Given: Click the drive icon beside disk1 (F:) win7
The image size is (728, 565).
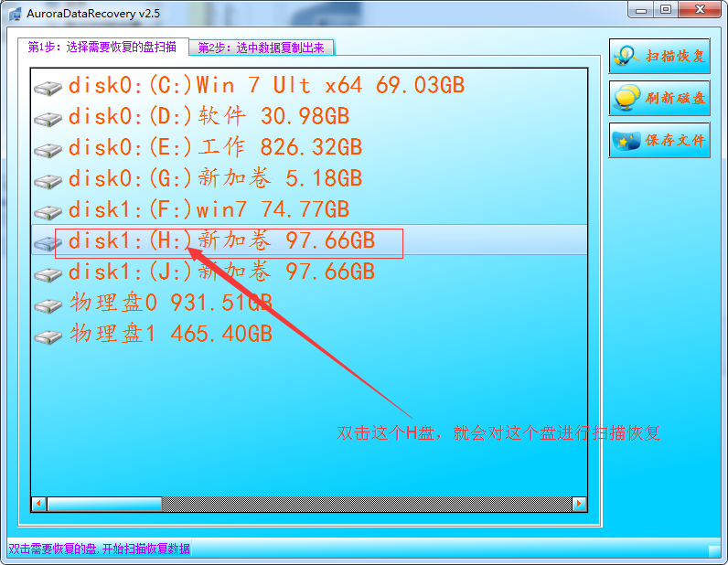Looking at the screenshot, I should pos(48,212).
